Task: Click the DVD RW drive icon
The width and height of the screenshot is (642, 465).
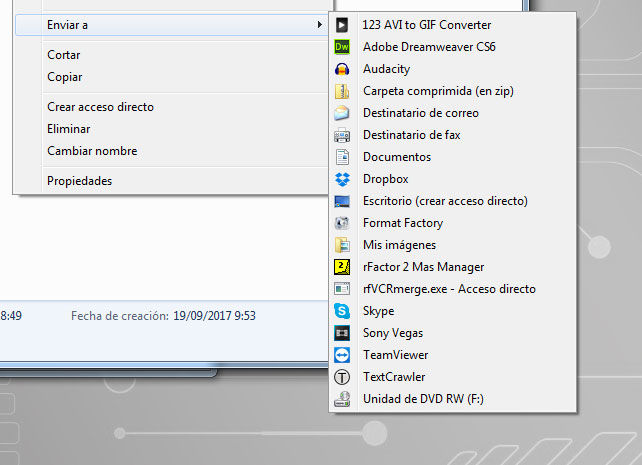Action: [x=342, y=399]
